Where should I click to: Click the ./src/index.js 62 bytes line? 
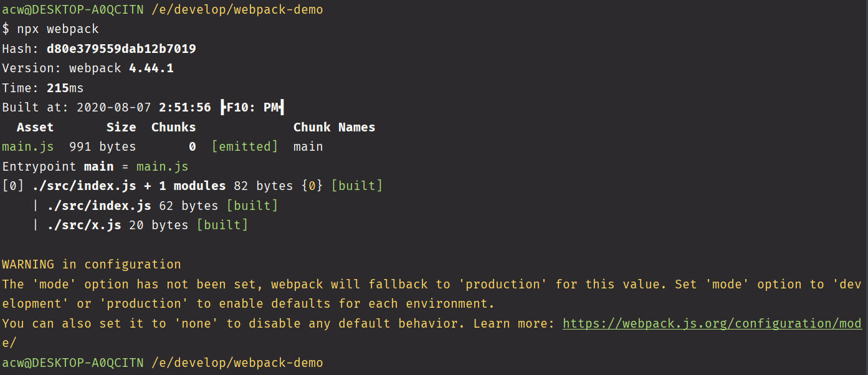pyautogui.click(x=163, y=206)
